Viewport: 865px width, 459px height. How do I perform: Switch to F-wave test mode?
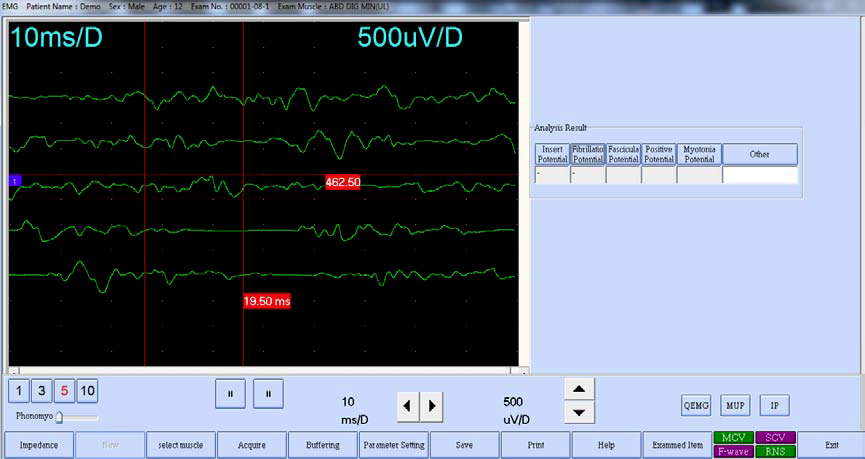click(734, 451)
